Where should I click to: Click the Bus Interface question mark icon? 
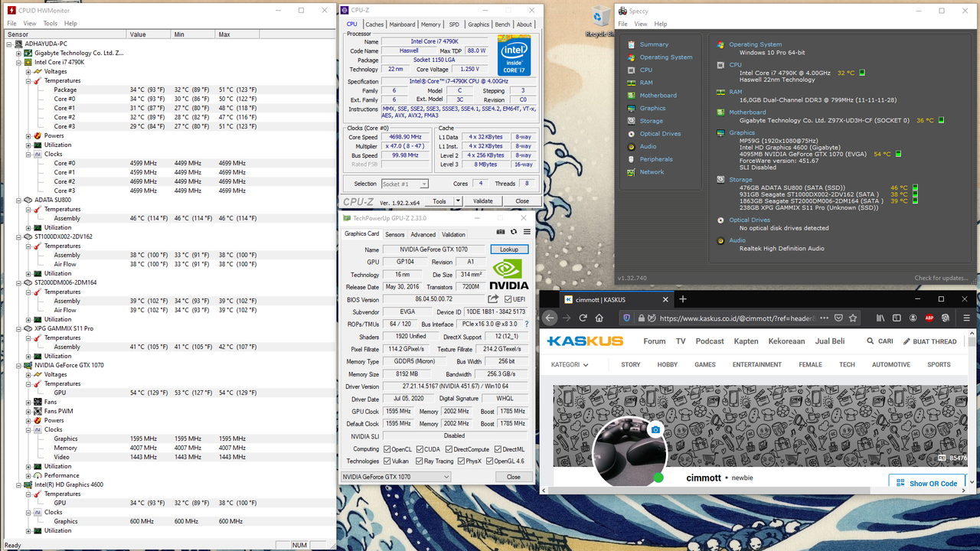pos(526,324)
